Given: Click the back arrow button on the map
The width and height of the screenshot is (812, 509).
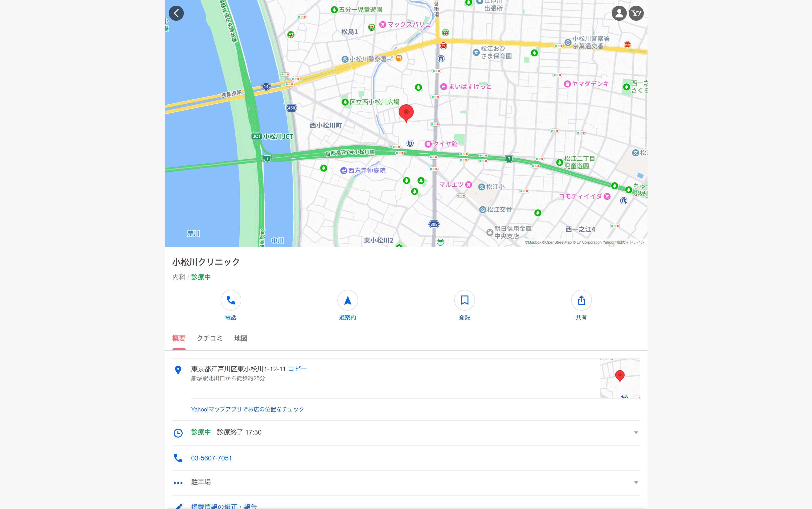Looking at the screenshot, I should coord(176,13).
